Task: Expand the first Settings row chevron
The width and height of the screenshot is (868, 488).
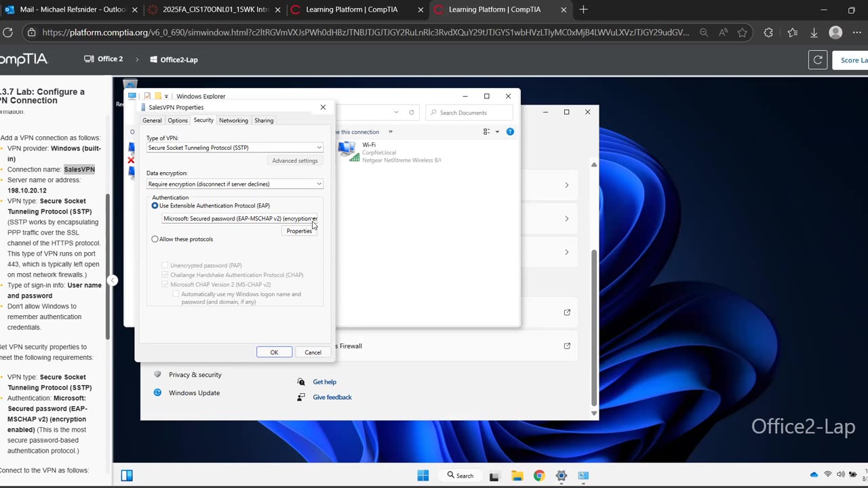Action: [567, 185]
